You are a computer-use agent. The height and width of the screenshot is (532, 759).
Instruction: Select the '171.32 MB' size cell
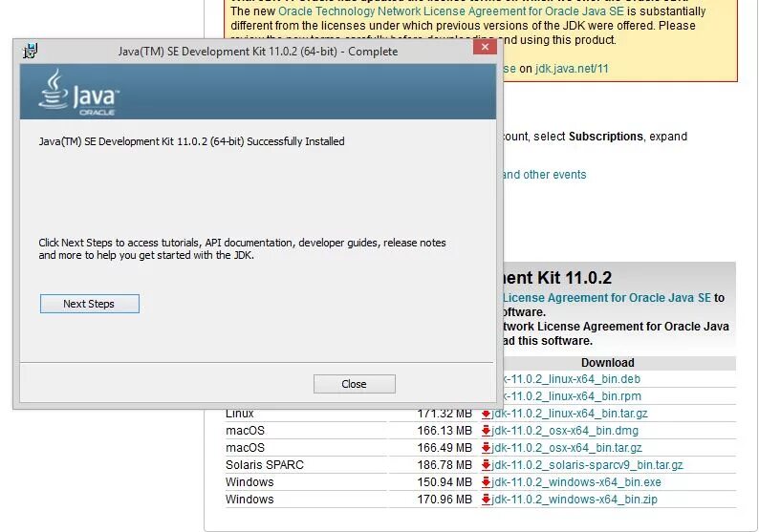coord(445,414)
